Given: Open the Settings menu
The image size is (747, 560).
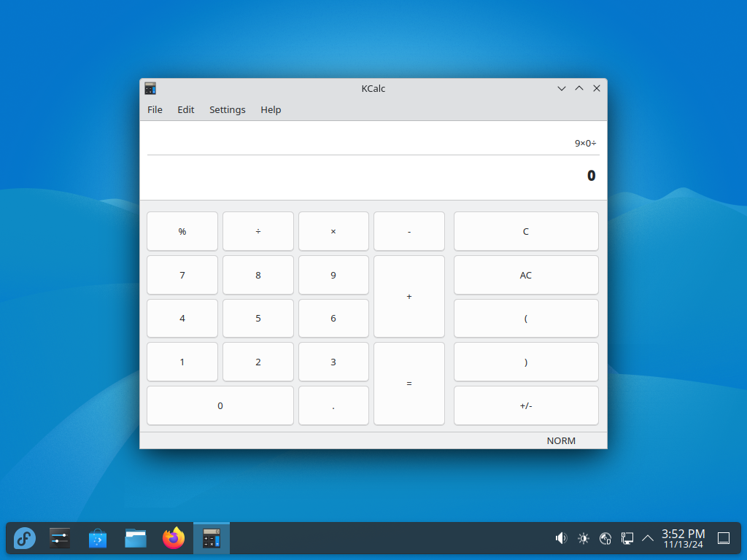Looking at the screenshot, I should [228, 110].
